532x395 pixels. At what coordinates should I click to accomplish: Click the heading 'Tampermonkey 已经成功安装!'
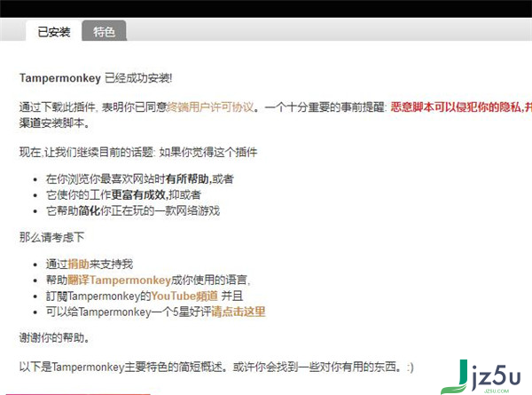(96, 78)
